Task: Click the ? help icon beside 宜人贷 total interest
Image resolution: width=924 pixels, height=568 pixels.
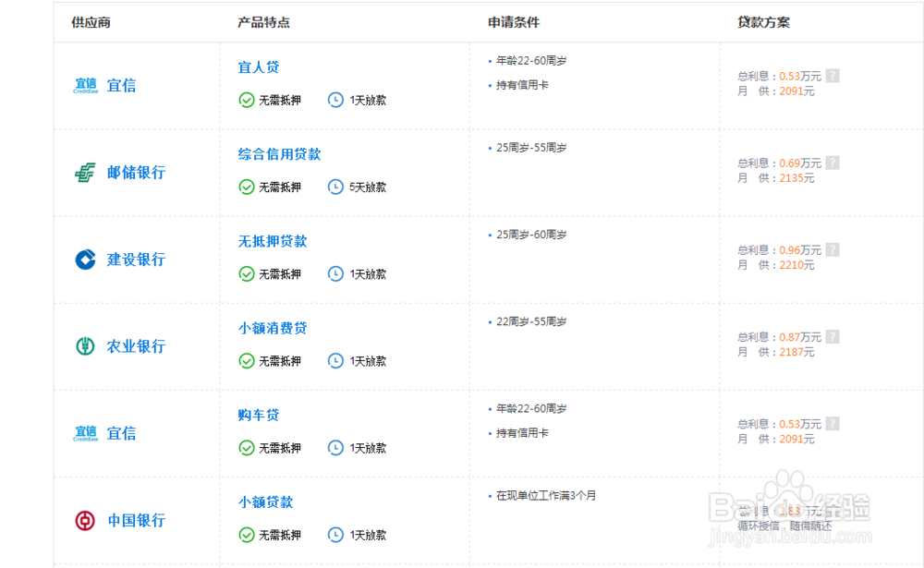Action: click(x=833, y=76)
